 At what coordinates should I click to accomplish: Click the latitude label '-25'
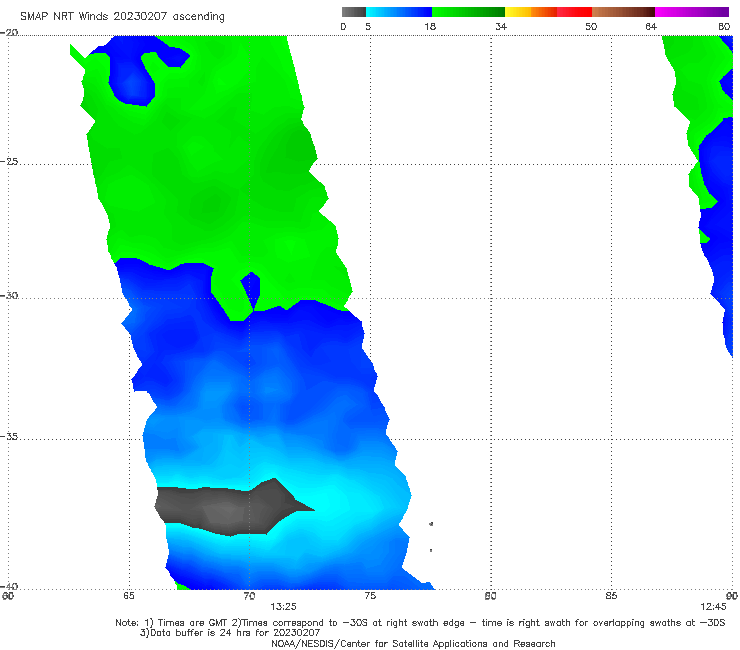pyautogui.click(x=9, y=161)
